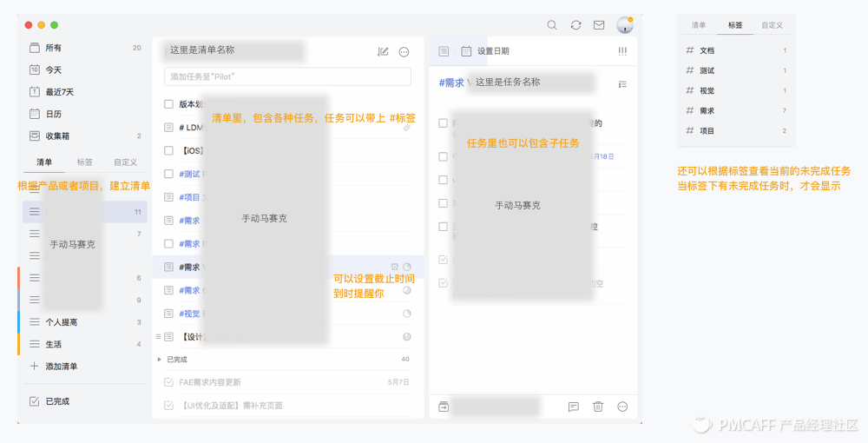Open the list more-options ellipsis menu
The image size is (868, 443).
pyautogui.click(x=404, y=51)
